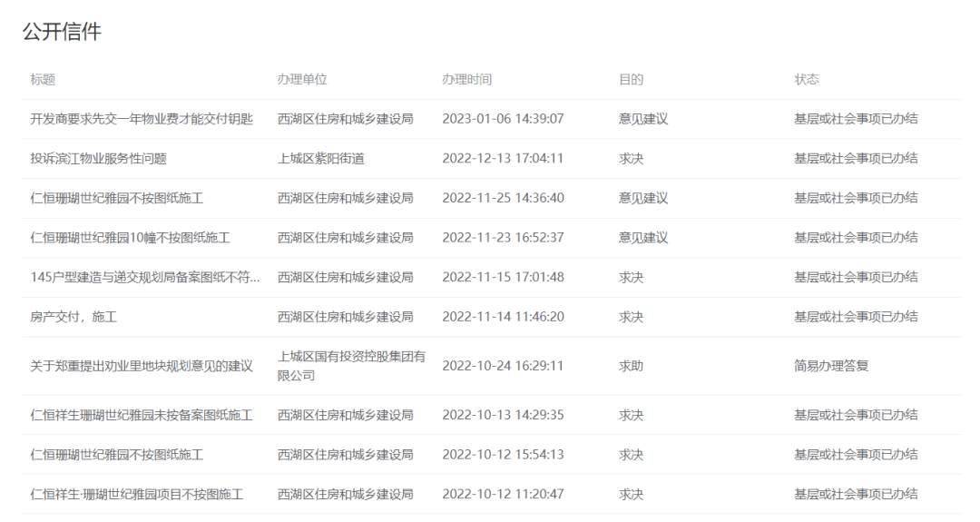The width and height of the screenshot is (980, 522).
Task: Click the 简易办理答复 status cell
Action: (831, 366)
